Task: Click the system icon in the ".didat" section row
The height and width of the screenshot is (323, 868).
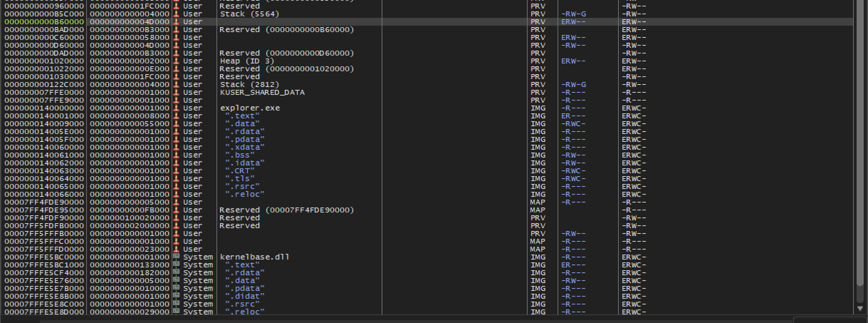Action: (176, 296)
